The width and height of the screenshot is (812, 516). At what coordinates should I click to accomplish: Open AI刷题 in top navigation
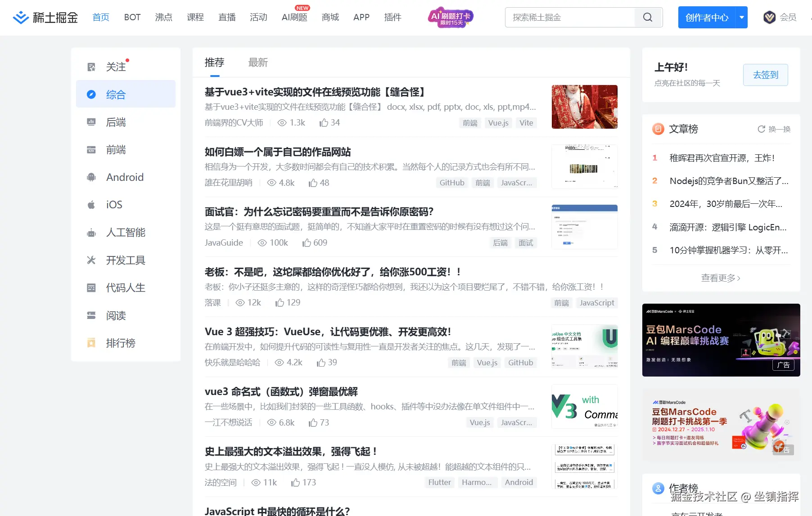(294, 17)
